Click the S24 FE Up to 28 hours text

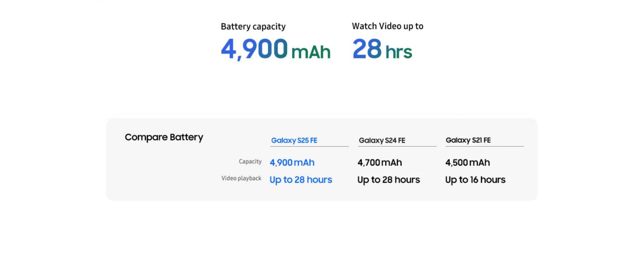[x=388, y=180]
